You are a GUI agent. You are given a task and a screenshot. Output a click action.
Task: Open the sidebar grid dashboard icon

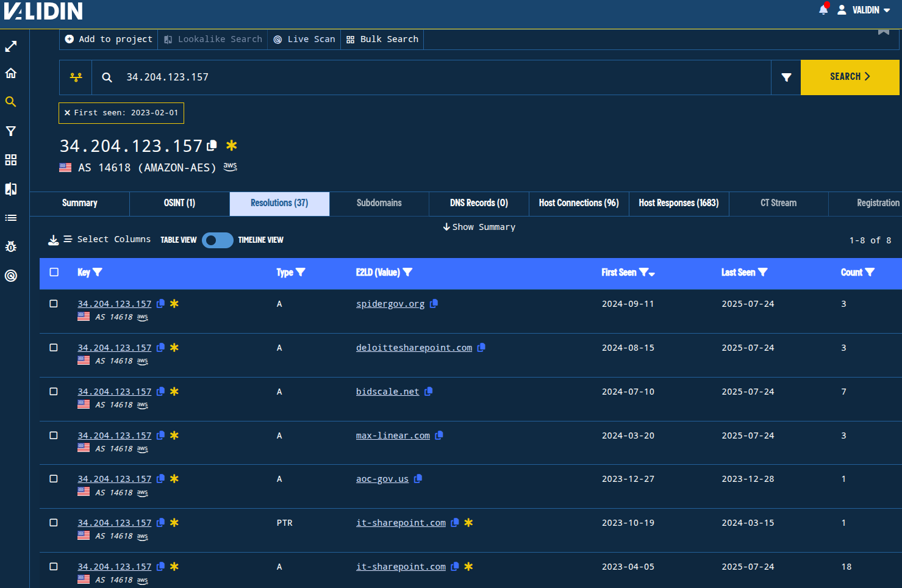tap(11, 160)
